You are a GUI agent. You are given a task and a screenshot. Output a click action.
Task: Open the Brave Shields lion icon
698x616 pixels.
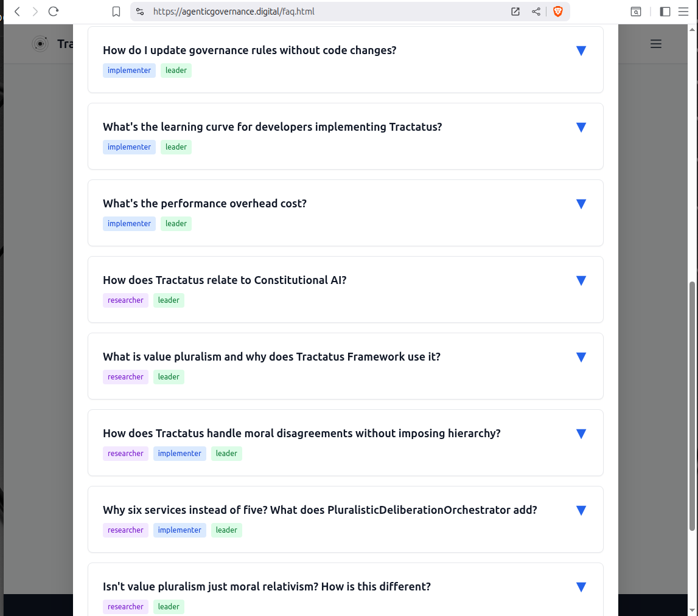point(557,12)
